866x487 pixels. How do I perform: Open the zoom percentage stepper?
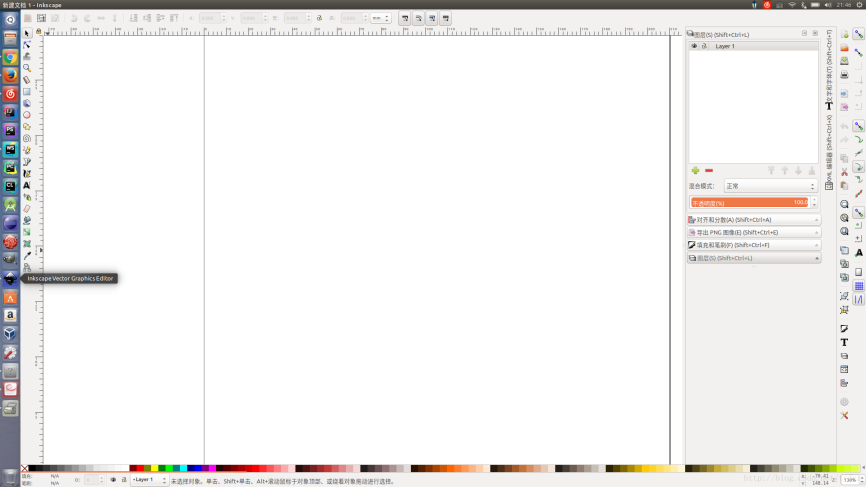click(x=863, y=480)
